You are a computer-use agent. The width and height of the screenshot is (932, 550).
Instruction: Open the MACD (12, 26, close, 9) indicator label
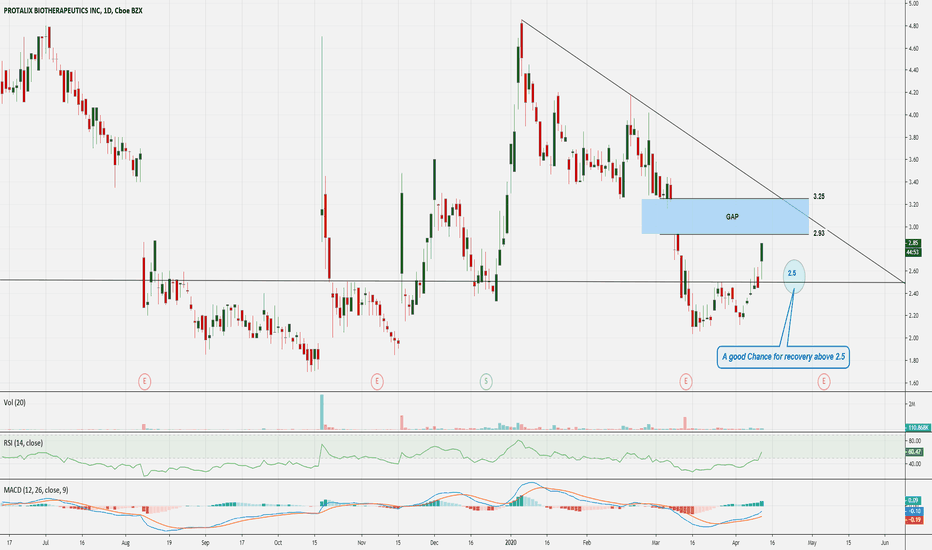pyautogui.click(x=36, y=490)
